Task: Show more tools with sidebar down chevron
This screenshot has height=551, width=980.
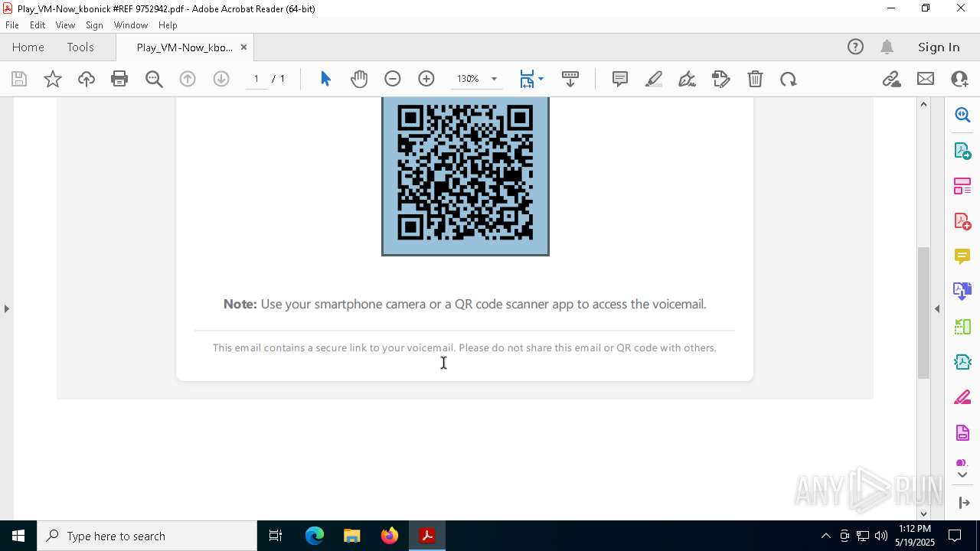Action: [962, 474]
